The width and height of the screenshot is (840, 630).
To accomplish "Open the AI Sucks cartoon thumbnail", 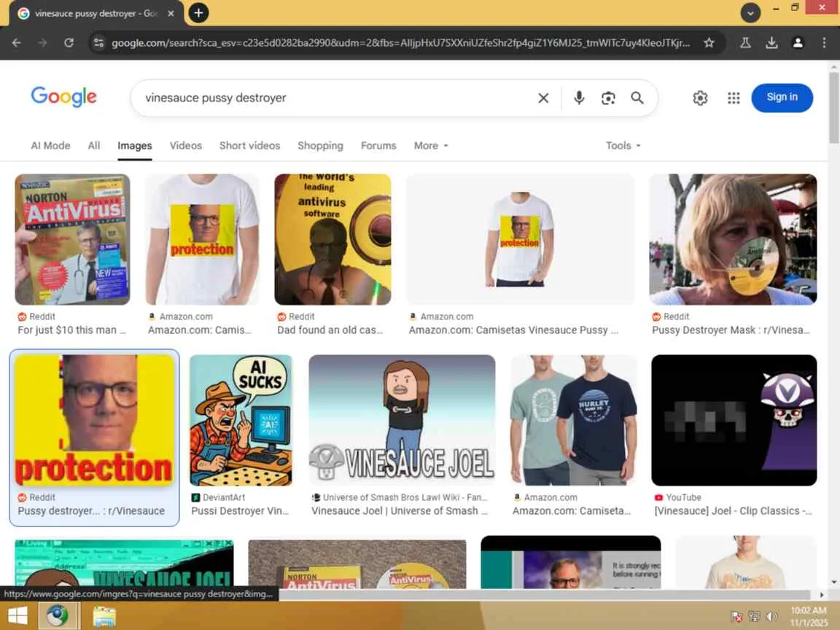I will tap(241, 420).
